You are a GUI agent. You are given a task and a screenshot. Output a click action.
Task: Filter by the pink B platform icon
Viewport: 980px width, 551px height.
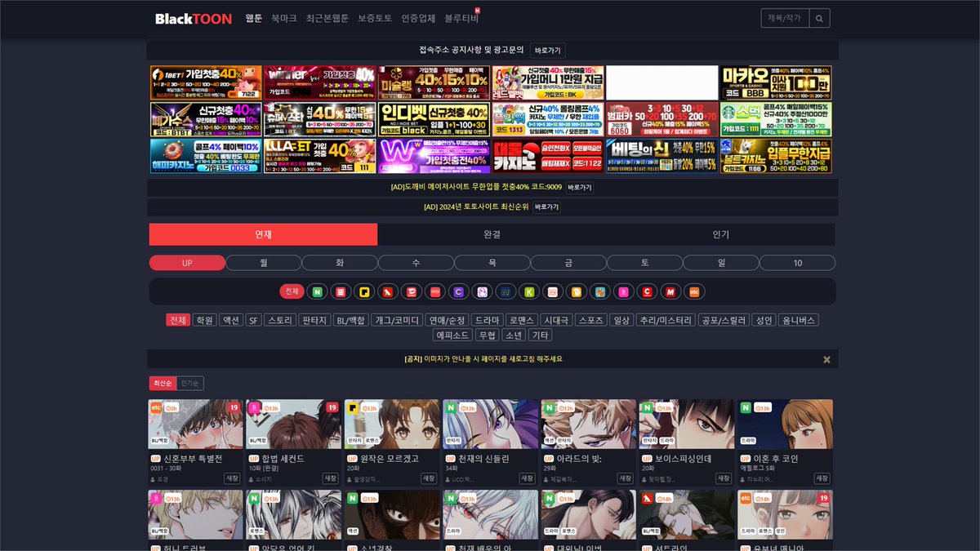pyautogui.click(x=623, y=291)
